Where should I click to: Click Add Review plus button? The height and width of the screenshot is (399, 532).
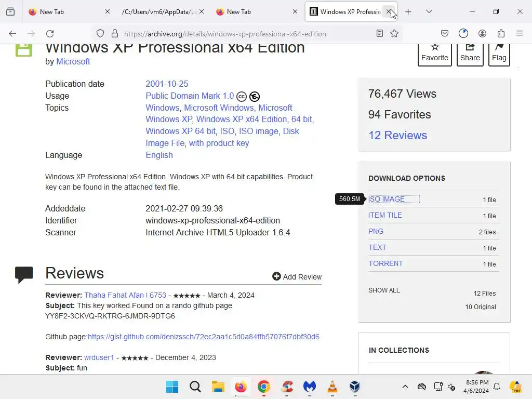tap(297, 277)
